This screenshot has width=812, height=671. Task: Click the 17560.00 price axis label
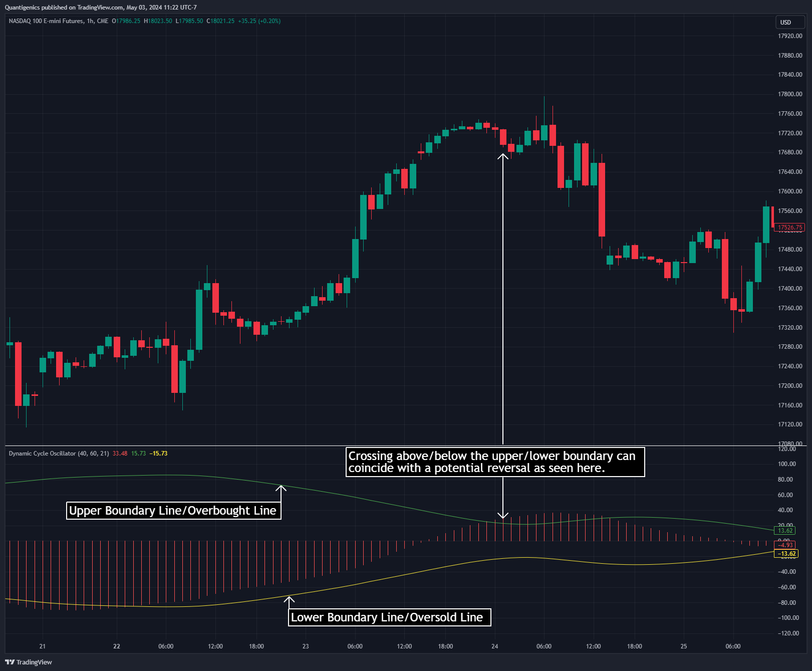[790, 211]
